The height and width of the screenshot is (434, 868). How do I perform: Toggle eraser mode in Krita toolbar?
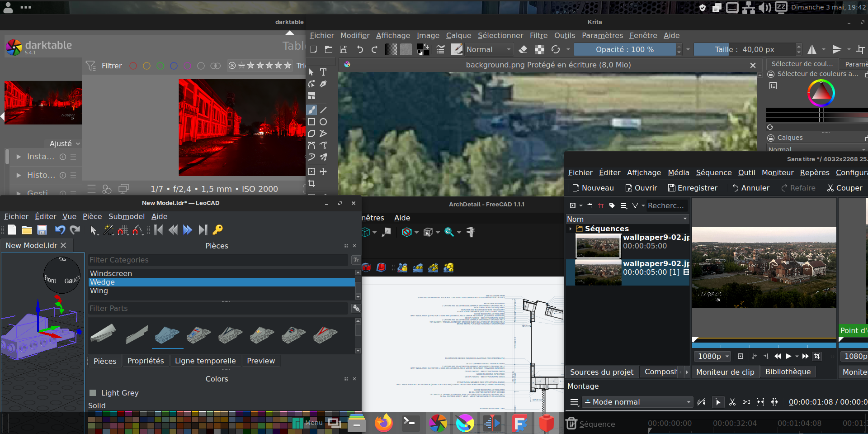click(x=523, y=49)
